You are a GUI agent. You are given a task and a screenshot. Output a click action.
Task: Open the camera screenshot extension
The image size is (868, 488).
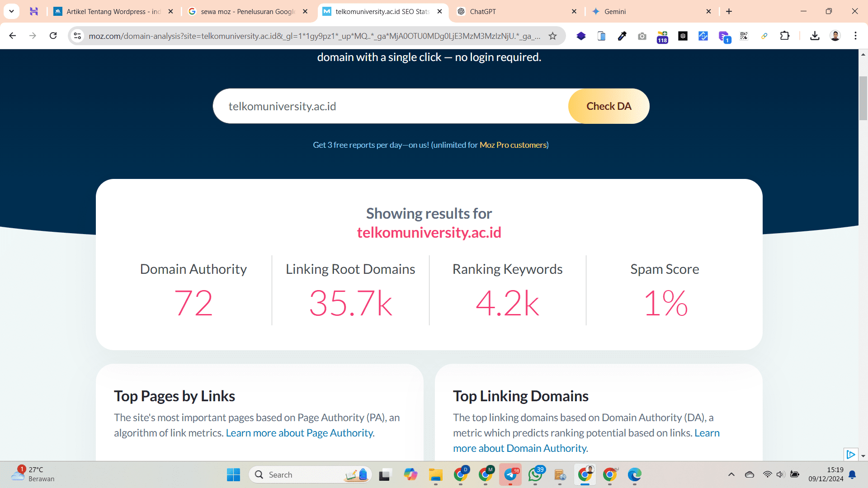coord(642,36)
